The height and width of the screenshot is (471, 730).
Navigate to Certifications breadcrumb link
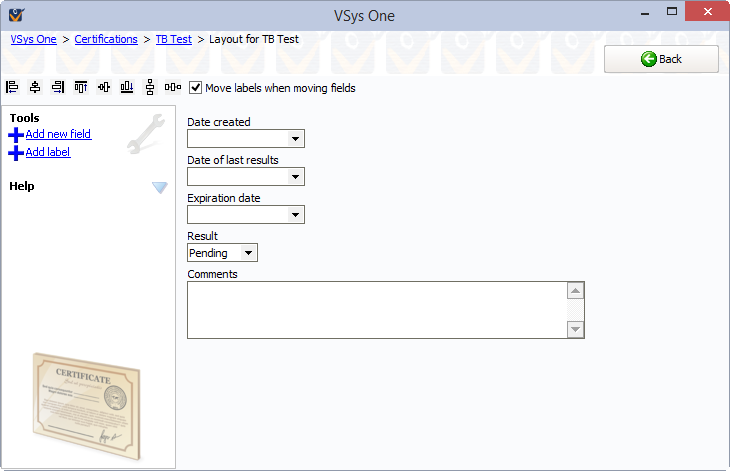[106, 40]
